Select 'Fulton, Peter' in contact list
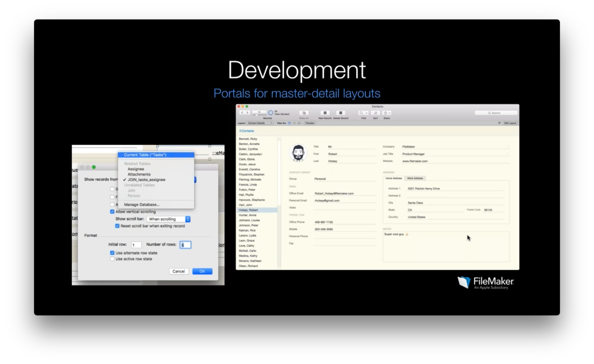594x364 pixels. [x=257, y=190]
